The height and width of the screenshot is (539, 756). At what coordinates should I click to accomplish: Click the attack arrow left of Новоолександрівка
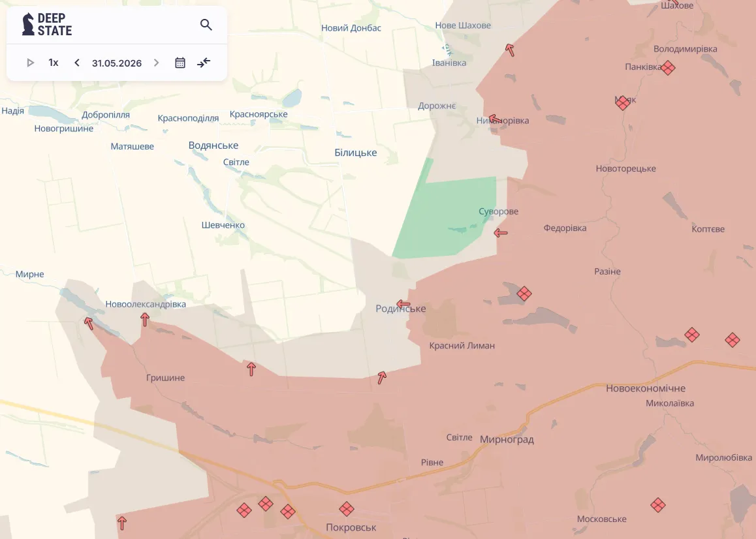89,323
